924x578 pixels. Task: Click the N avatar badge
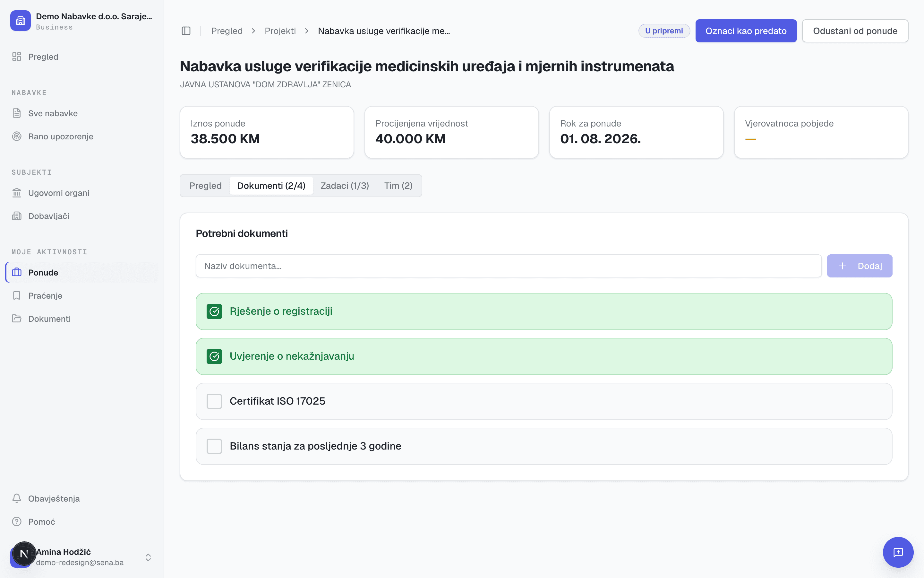click(24, 554)
